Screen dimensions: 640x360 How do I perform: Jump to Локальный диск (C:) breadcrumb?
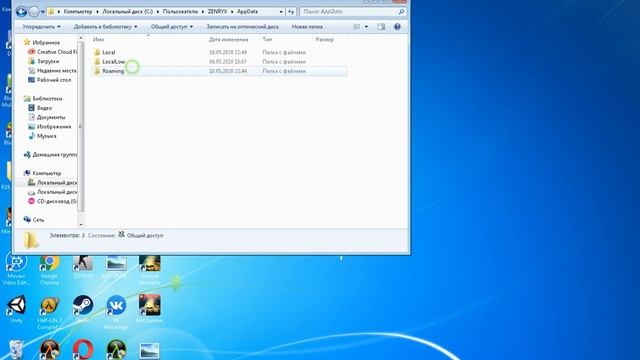pyautogui.click(x=127, y=12)
